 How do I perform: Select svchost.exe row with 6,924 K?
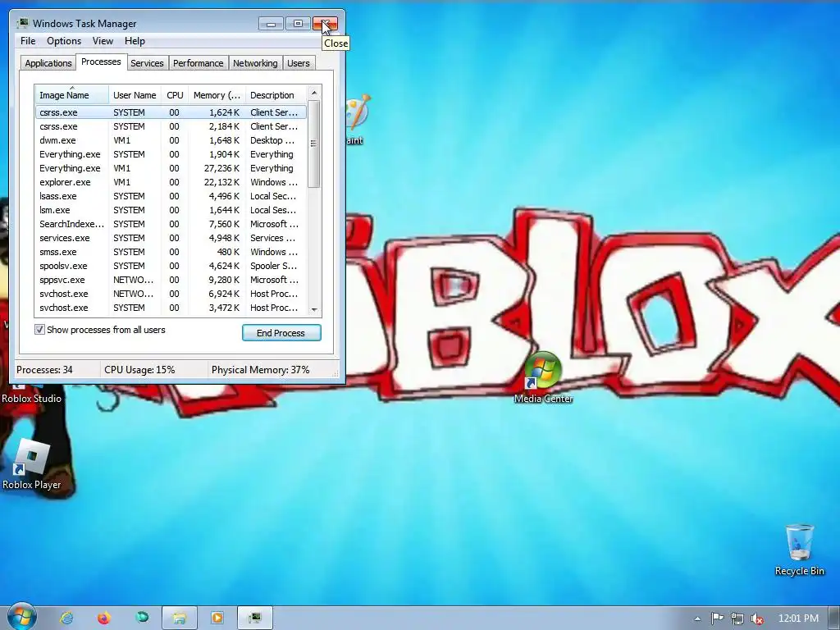pos(171,294)
